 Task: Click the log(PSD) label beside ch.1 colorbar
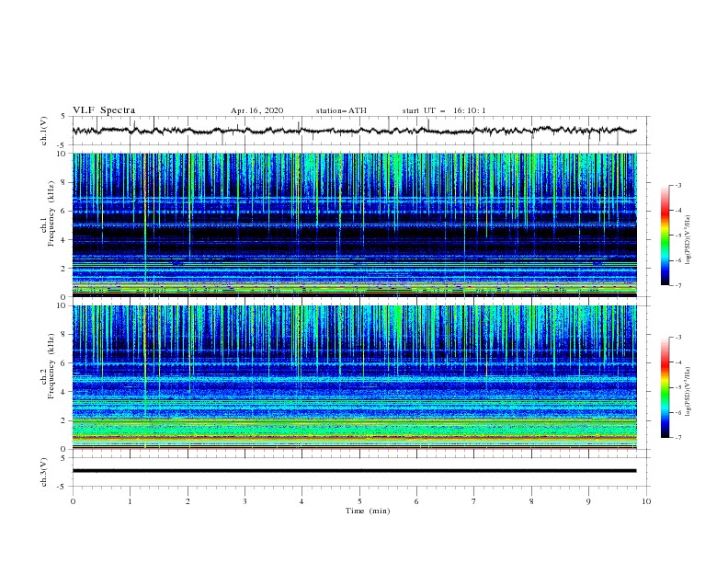(x=688, y=240)
